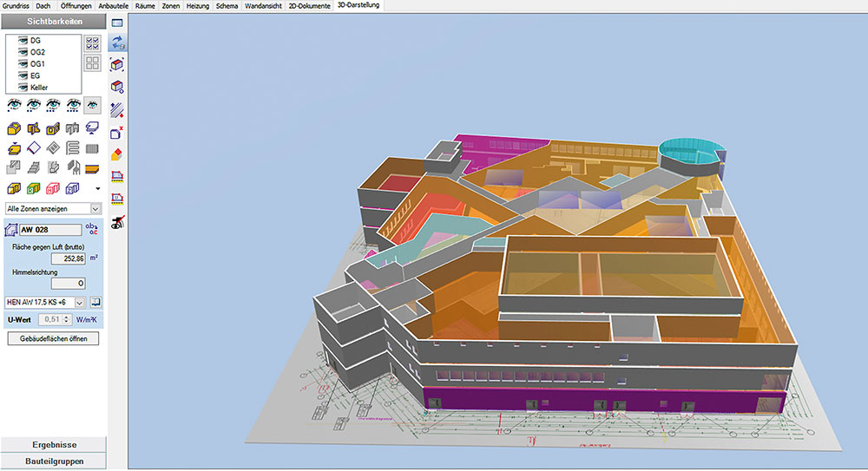Toggle the heating coil pipes icon
The image size is (868, 471).
[73, 148]
